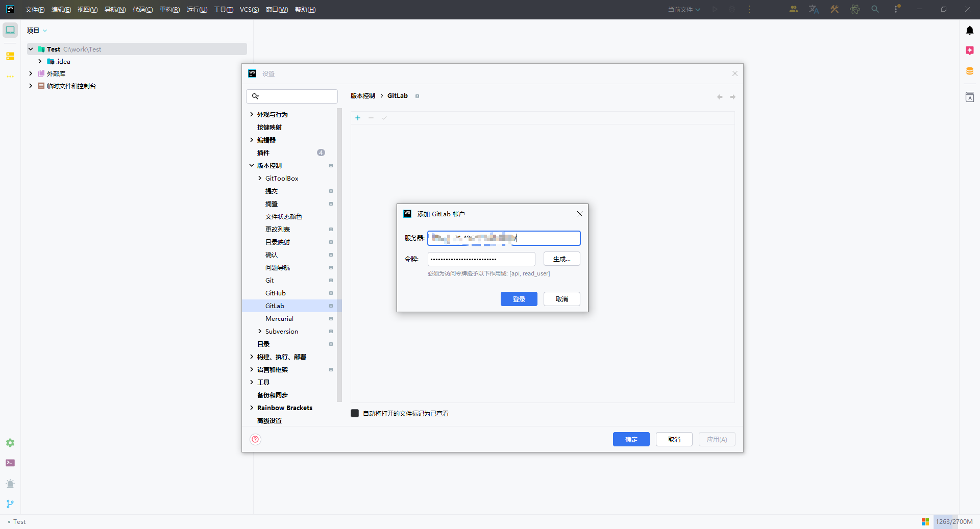Screen dimensions: 980x529
Task: Click the 服务器 server URL field
Action: (504, 238)
